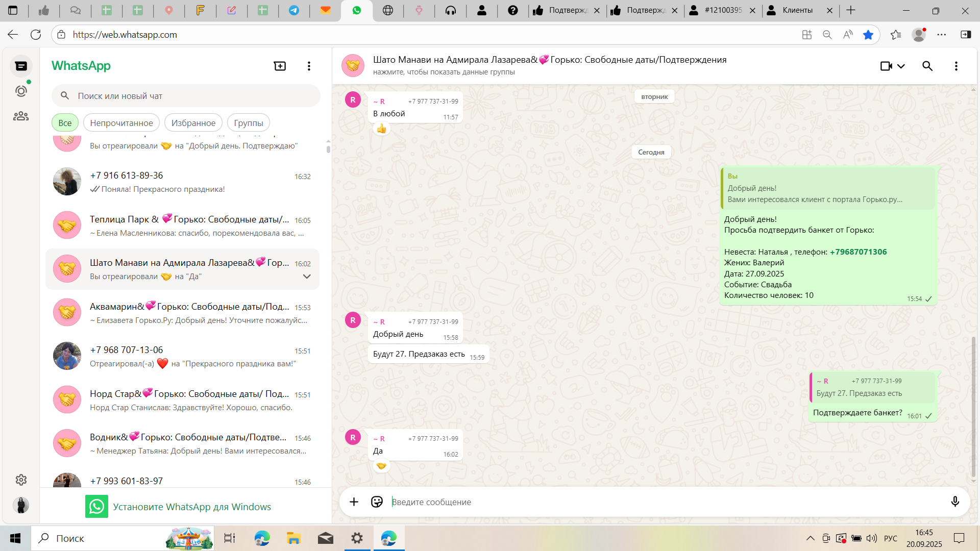Click phone number +79687071306 in message
980x551 pixels.
coord(858,252)
